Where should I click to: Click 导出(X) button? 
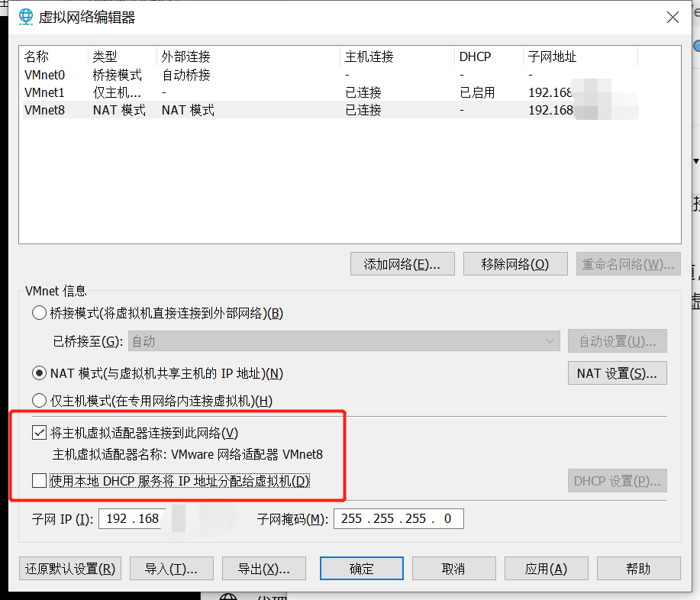(x=264, y=569)
